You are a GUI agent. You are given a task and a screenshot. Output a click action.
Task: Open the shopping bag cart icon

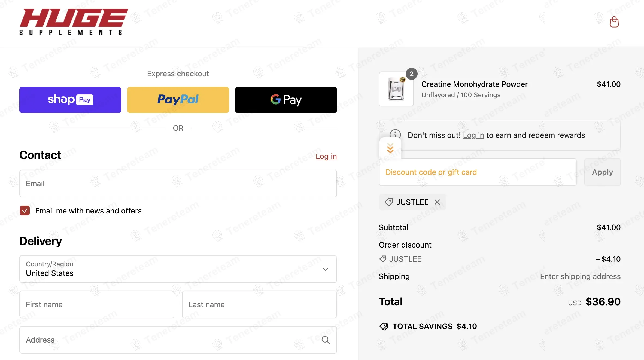click(x=614, y=22)
